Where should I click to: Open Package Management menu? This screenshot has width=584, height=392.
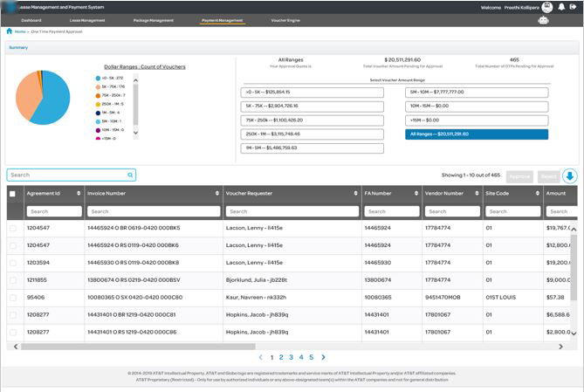[x=154, y=20]
